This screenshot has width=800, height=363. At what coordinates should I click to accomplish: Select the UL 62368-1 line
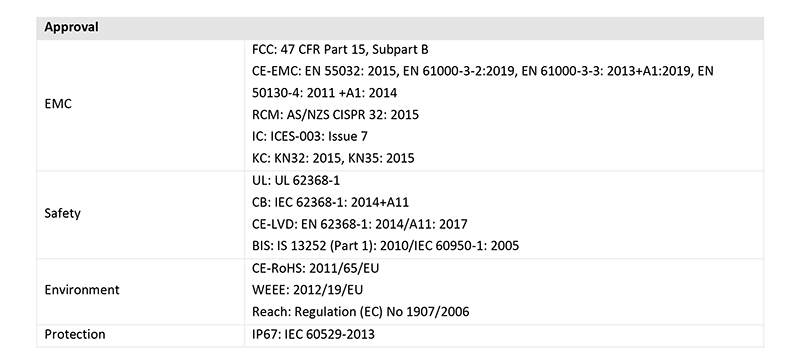click(295, 181)
